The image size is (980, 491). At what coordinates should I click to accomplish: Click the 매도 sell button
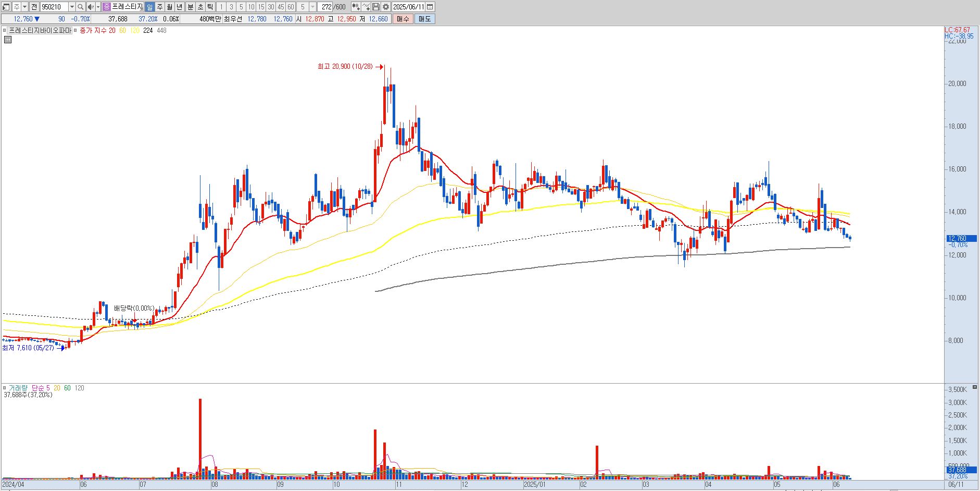(425, 19)
